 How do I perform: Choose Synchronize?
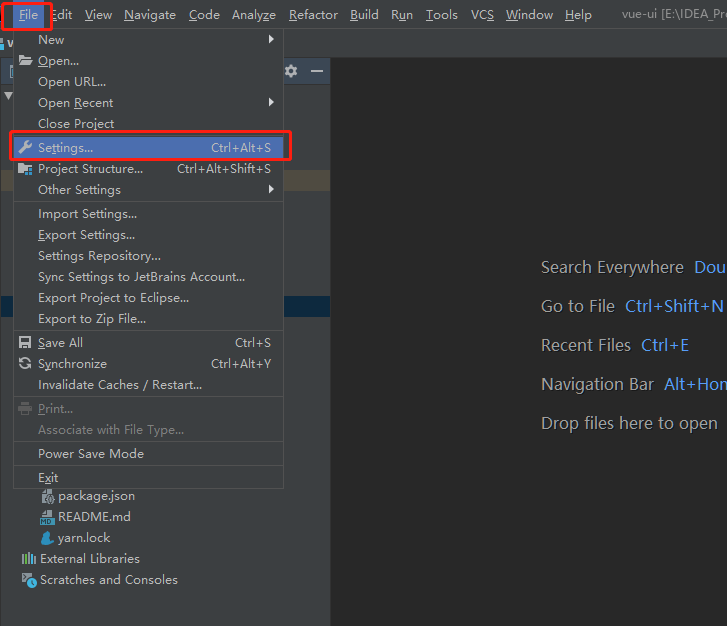coord(148,364)
